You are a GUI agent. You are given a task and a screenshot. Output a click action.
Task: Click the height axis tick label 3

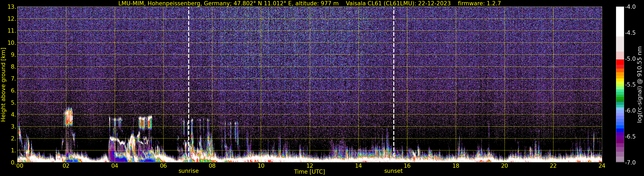coord(13,126)
